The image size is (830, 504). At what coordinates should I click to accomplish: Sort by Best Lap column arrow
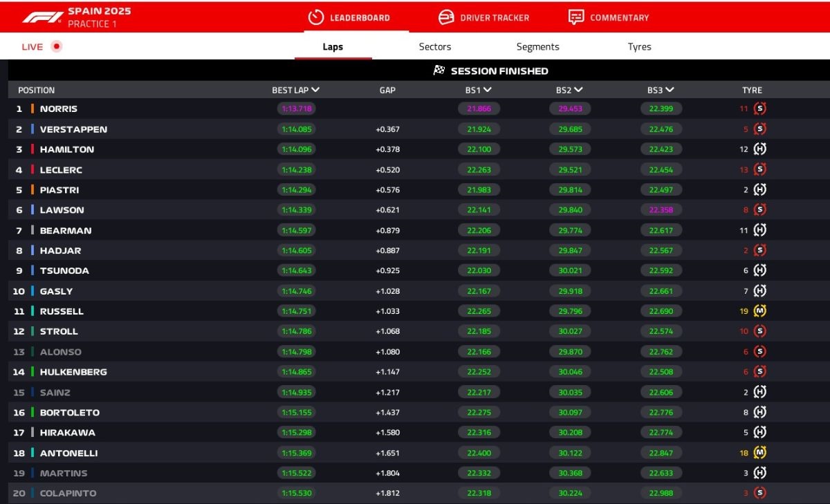click(x=315, y=90)
